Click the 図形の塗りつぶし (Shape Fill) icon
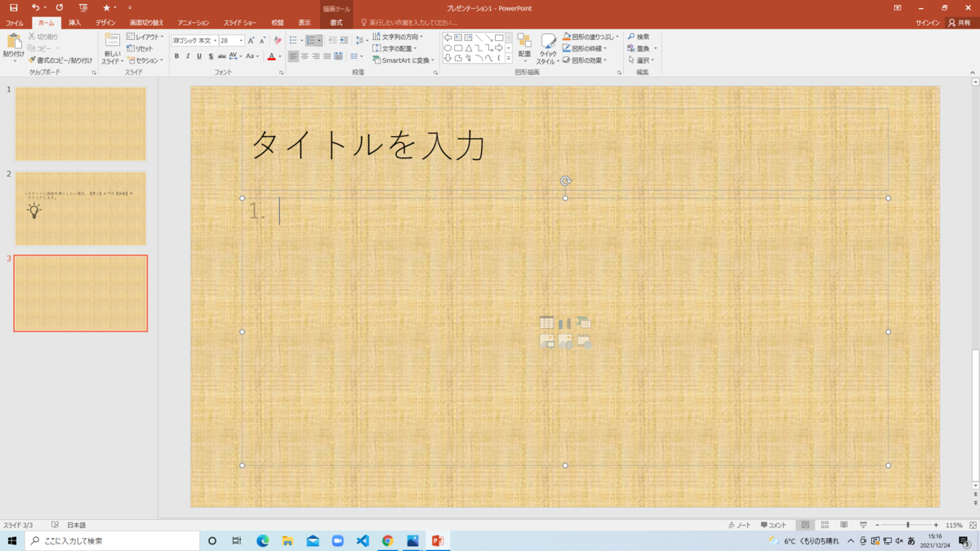Screen dimensions: 980x551 tap(568, 38)
